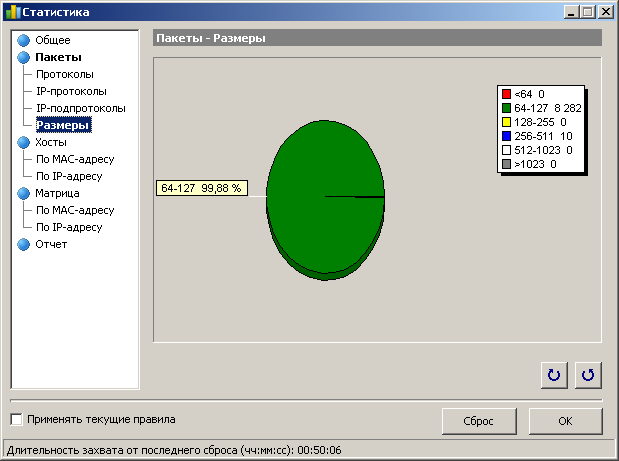Image resolution: width=619 pixels, height=461 pixels.
Task: Confirm with the OK button
Action: tap(566, 421)
